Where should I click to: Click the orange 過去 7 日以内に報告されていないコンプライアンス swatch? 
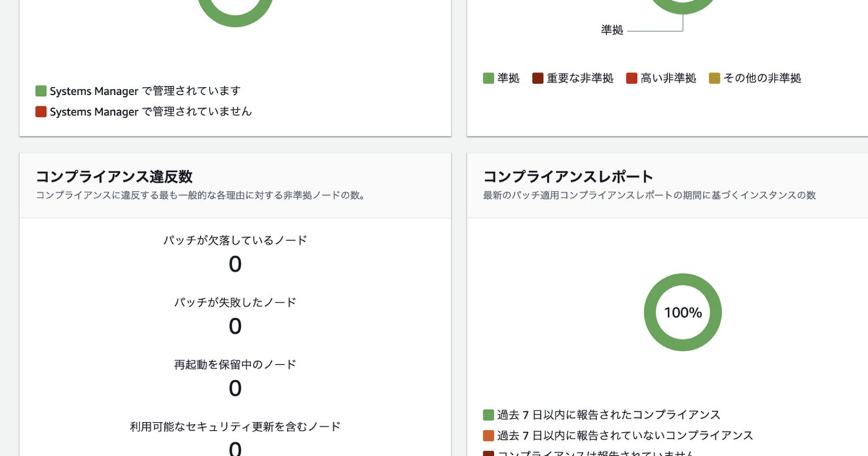487,435
